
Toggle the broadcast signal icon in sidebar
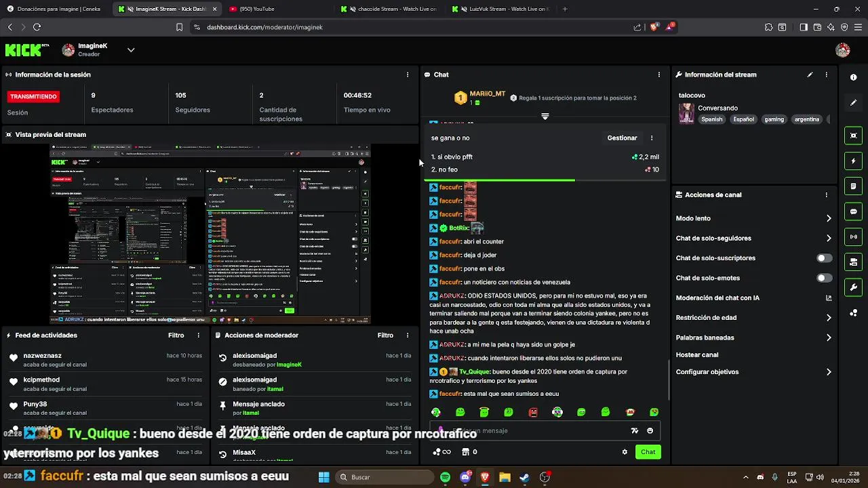pyautogui.click(x=854, y=237)
